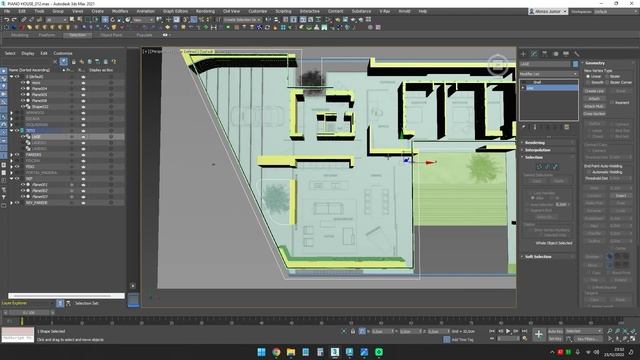Select the Bezier vertex type radio button
This screenshot has height=360, width=640.
[607, 76]
